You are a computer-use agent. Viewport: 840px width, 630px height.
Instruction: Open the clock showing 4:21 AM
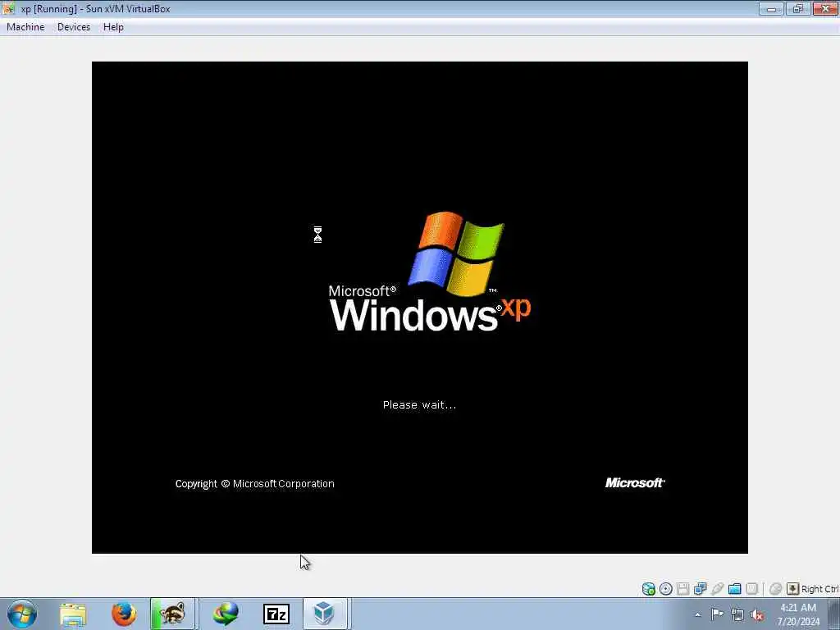coord(798,614)
